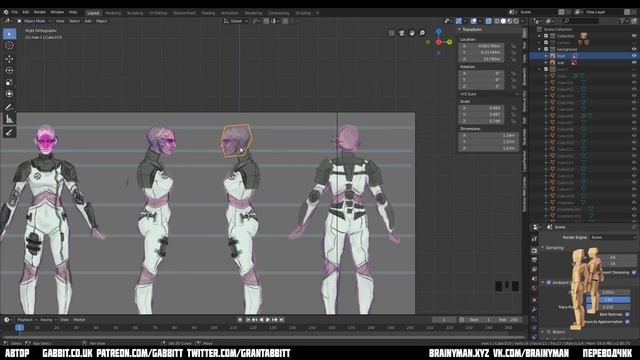This screenshot has height=360, width=640.
Task: Toggle Collection exclude checkbox in outliner
Action: coord(546,36)
